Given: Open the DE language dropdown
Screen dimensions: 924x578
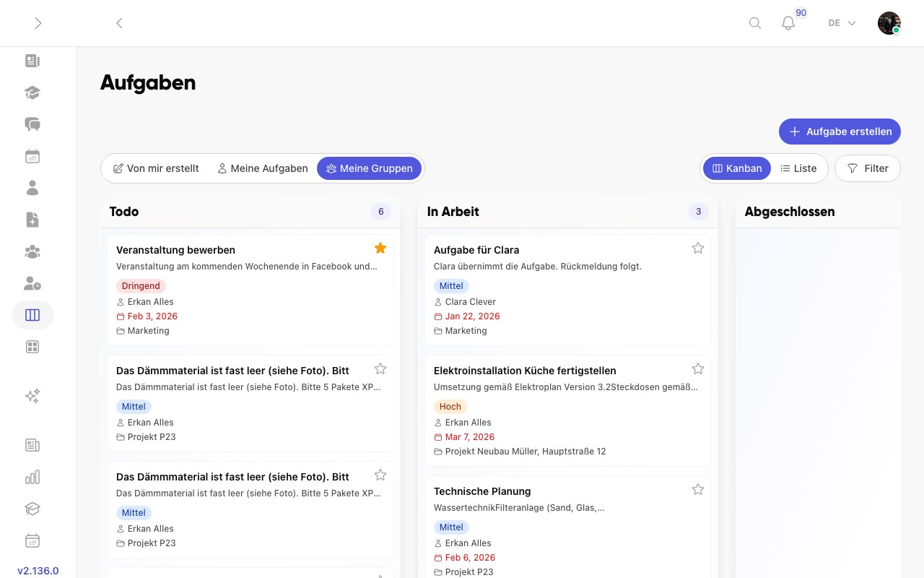Looking at the screenshot, I should click(x=840, y=22).
